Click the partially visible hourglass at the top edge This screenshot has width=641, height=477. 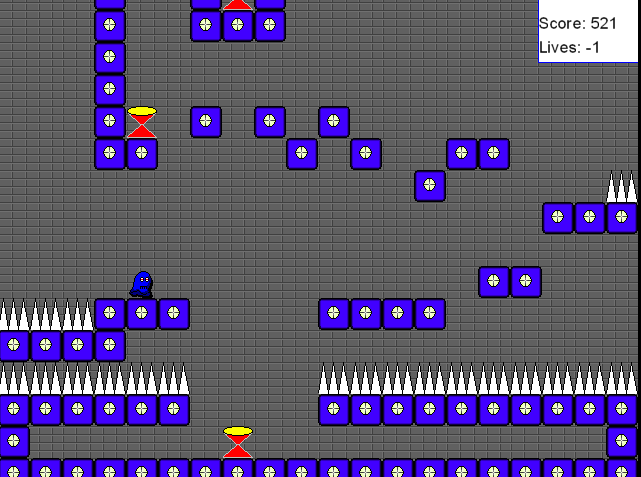[x=238, y=5]
